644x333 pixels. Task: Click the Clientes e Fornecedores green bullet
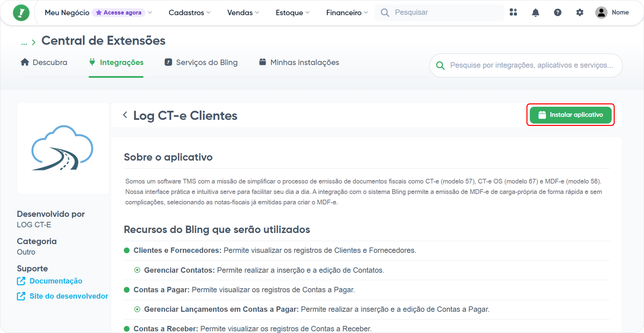[127, 250]
